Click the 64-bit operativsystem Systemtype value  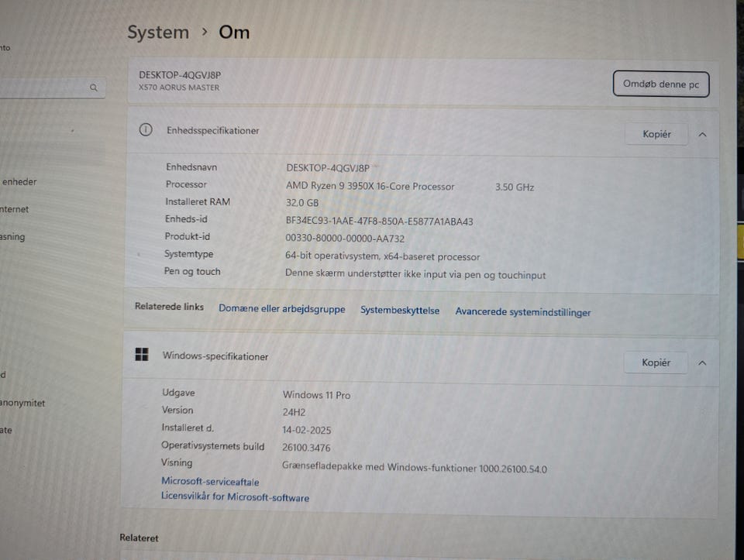click(x=382, y=256)
